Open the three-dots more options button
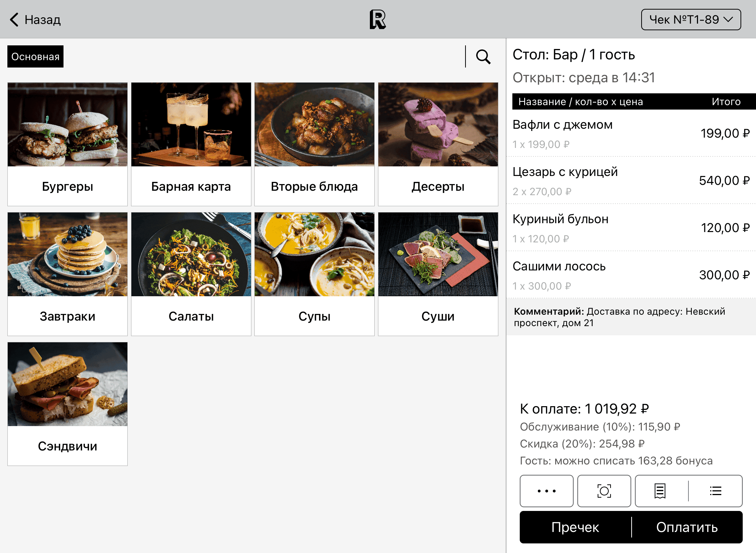The width and height of the screenshot is (756, 553). tap(546, 491)
